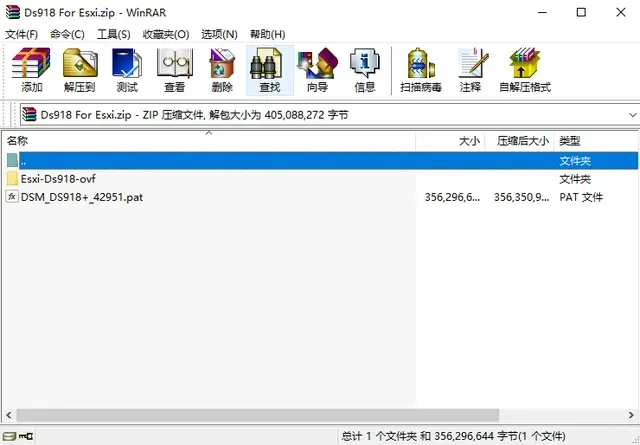The width and height of the screenshot is (640, 445).
Task: Maximize the WinRAR window
Action: point(581,13)
